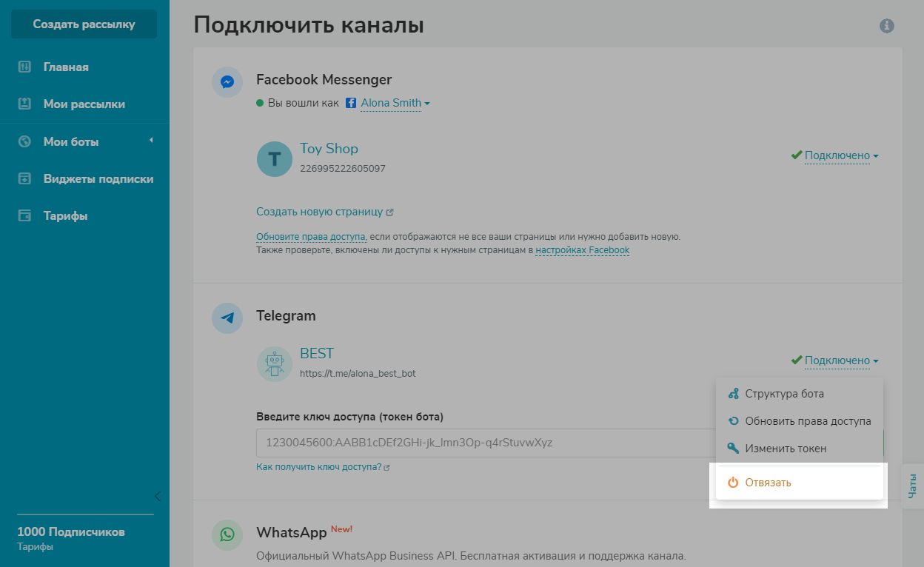Open the Alona Smith account dropdown
Screen dimensions: 924x567
395,103
